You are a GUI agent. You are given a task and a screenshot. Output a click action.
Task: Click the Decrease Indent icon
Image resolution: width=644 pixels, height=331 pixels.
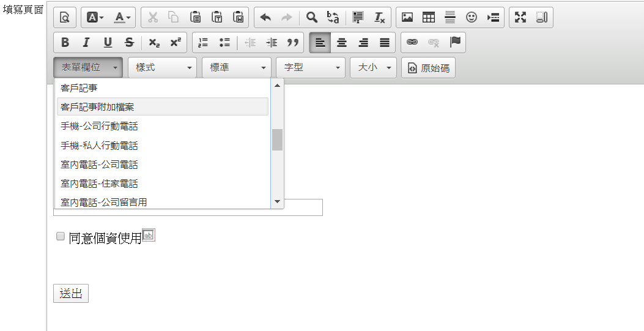point(250,42)
